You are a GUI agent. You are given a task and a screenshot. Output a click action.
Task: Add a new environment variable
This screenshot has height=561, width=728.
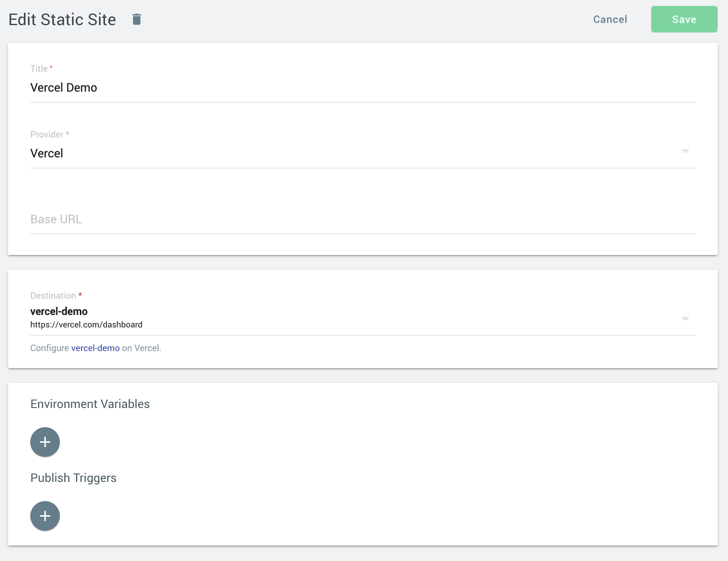pyautogui.click(x=45, y=442)
